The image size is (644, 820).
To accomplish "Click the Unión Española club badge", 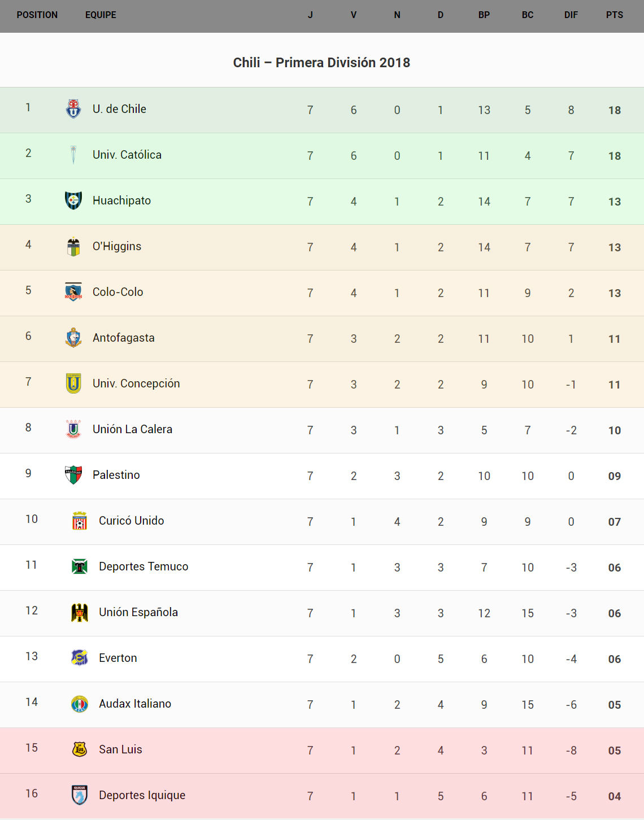I will point(80,612).
